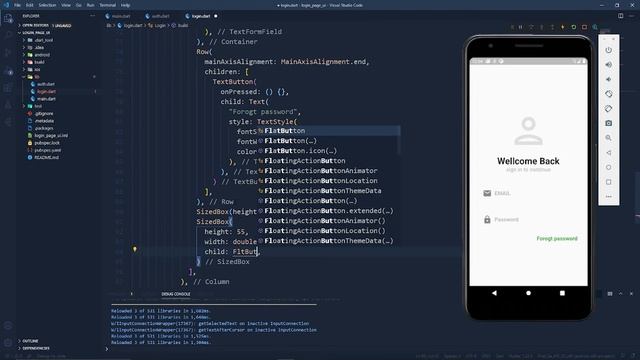
Task: Tap the phone's Recents navigation button
Action: point(562,293)
